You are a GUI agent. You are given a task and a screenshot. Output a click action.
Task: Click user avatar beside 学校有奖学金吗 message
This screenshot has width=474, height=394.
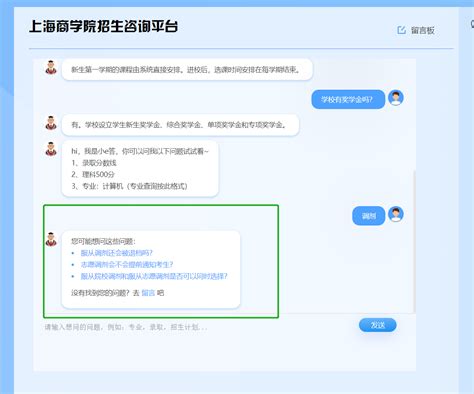(x=396, y=98)
